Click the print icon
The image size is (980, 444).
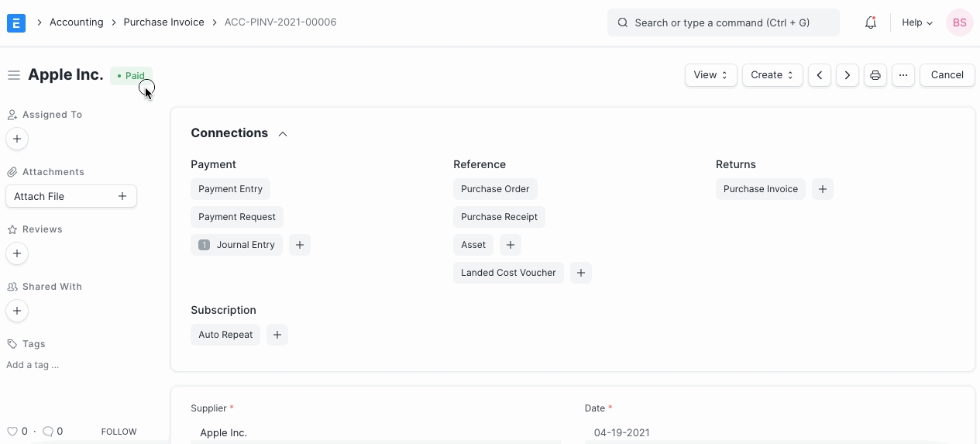(x=875, y=75)
